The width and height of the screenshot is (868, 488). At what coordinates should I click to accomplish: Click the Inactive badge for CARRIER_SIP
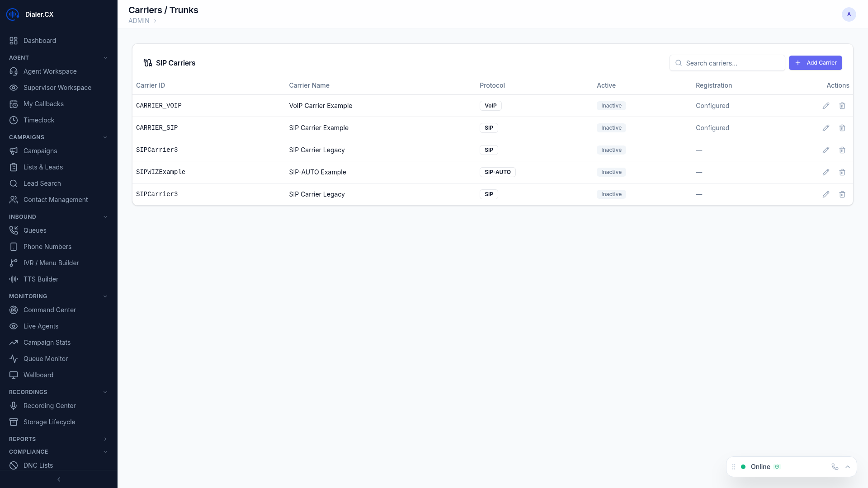611,128
